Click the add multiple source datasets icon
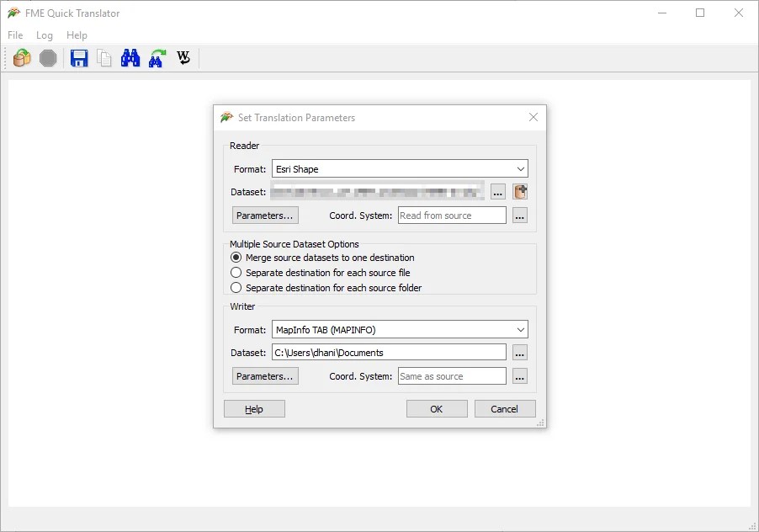This screenshot has height=532, width=759. click(x=520, y=192)
